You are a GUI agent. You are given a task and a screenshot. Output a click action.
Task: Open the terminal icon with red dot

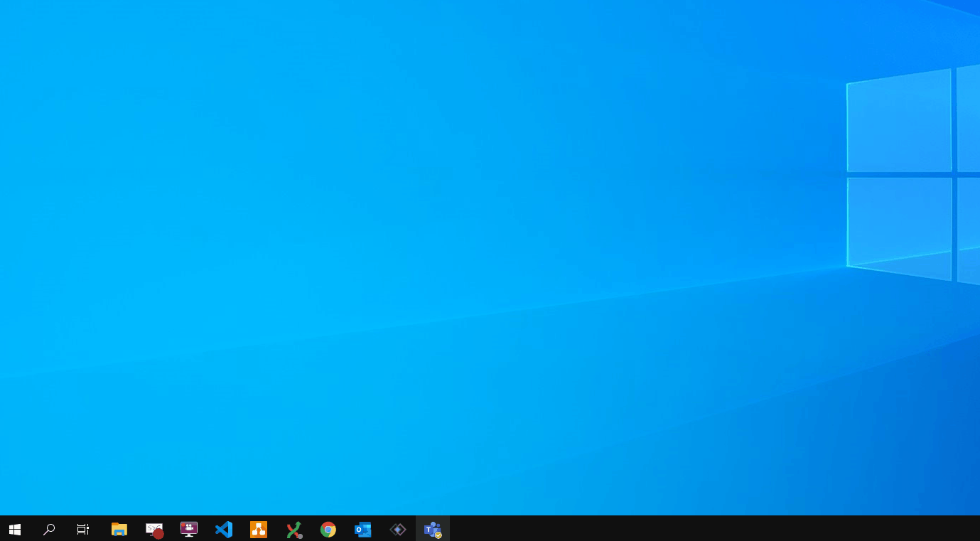(x=154, y=530)
